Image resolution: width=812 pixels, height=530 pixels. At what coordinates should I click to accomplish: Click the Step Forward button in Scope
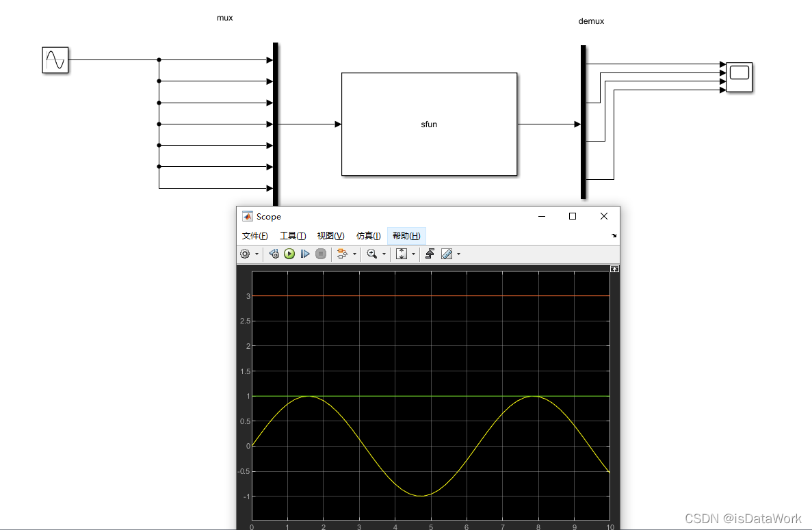click(x=305, y=254)
